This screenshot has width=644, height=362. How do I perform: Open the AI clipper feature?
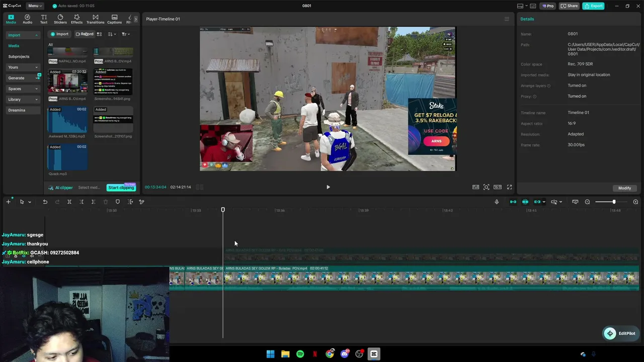point(61,188)
